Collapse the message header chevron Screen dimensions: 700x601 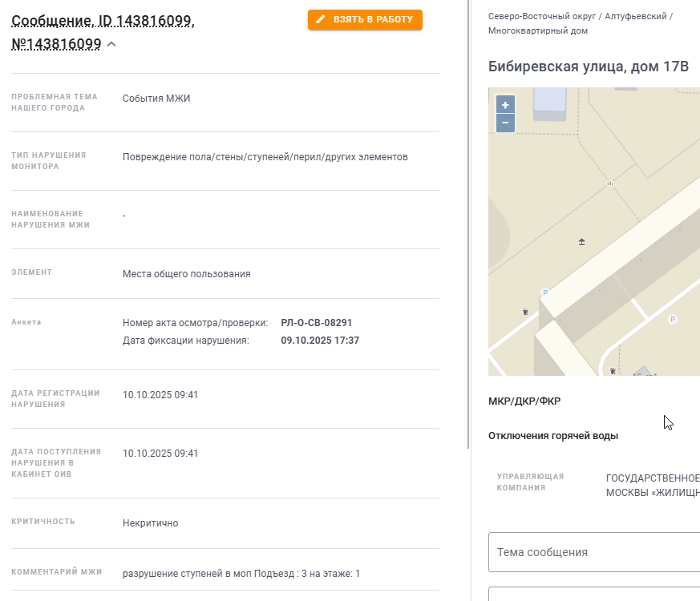coord(111,44)
